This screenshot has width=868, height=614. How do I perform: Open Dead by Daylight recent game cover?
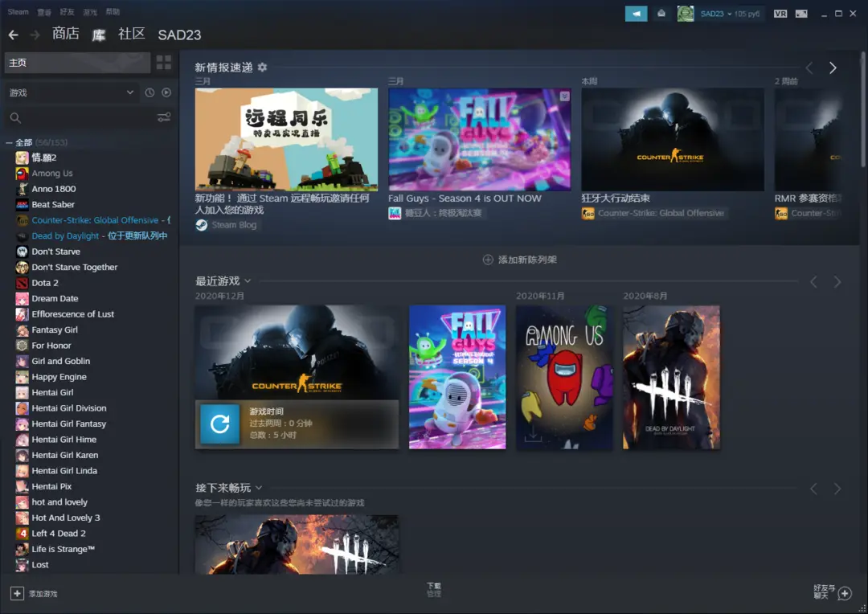coord(671,377)
